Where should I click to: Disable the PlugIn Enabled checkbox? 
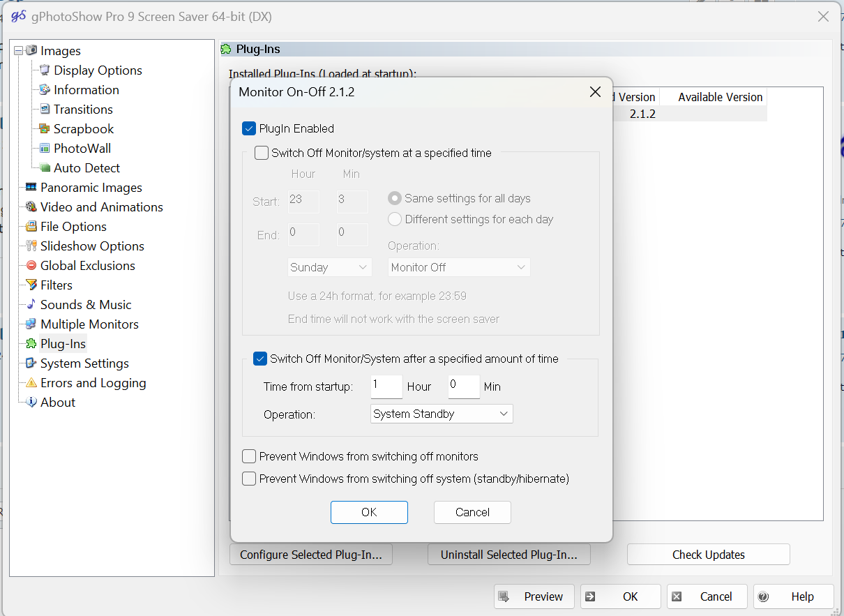coord(249,128)
